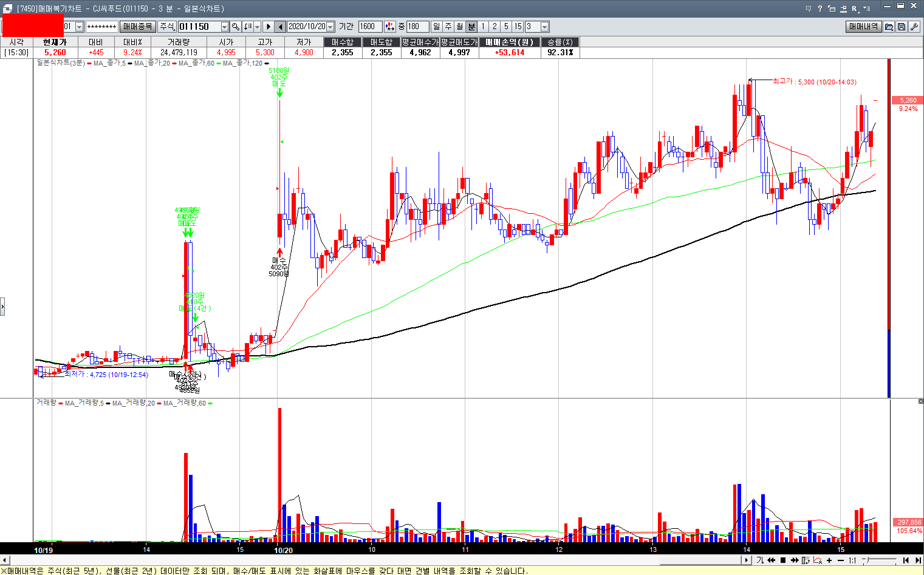The image size is (924, 575).
Task: Click the red 5,260 price tag on axis
Action: click(x=907, y=100)
